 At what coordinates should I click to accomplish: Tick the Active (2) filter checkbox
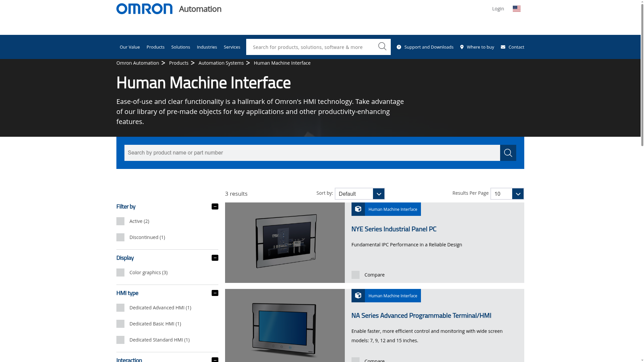tap(120, 221)
